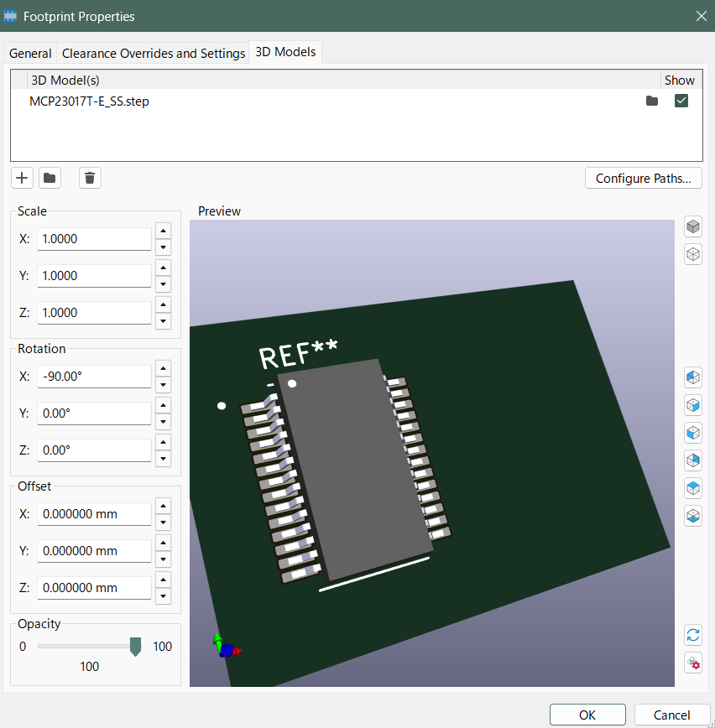
Task: Select the cube view icon with top face highlighted
Action: tap(693, 487)
